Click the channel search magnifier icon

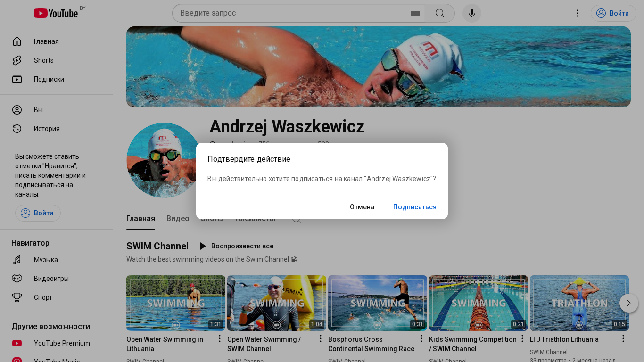[x=297, y=219]
